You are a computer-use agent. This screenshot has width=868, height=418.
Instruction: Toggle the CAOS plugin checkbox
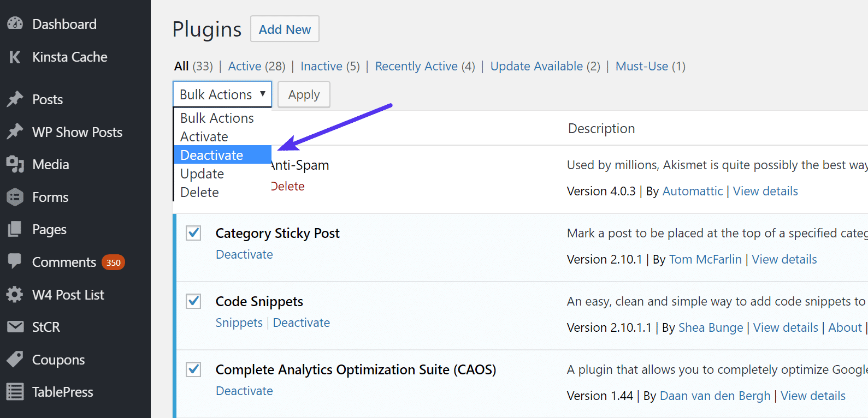tap(193, 369)
